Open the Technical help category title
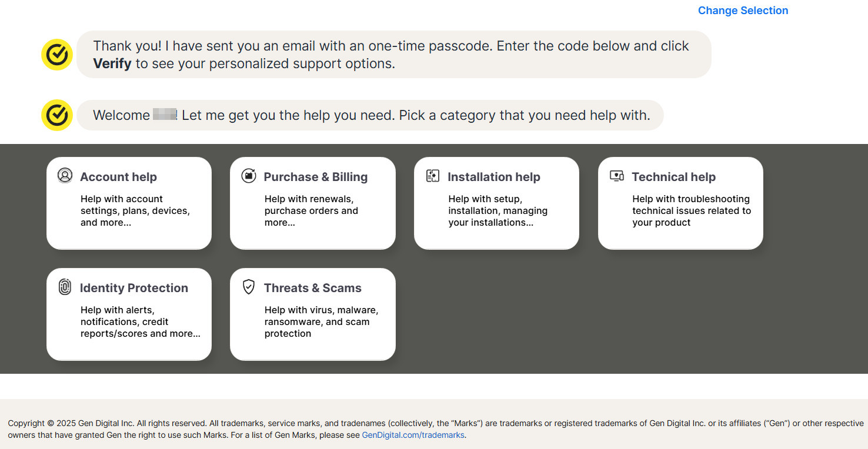868x449 pixels. [x=673, y=177]
